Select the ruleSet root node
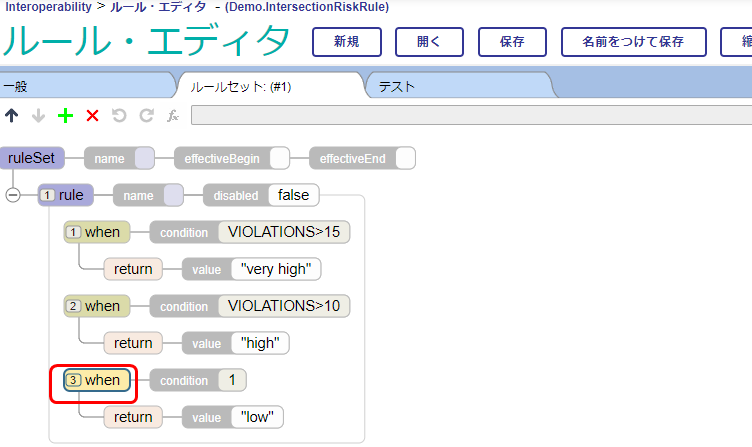The height and width of the screenshot is (447, 752). pyautogui.click(x=31, y=158)
